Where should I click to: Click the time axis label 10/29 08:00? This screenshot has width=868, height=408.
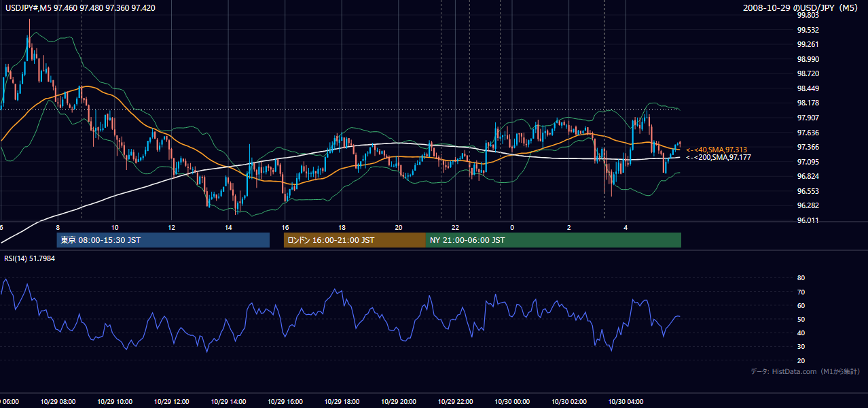click(x=58, y=402)
